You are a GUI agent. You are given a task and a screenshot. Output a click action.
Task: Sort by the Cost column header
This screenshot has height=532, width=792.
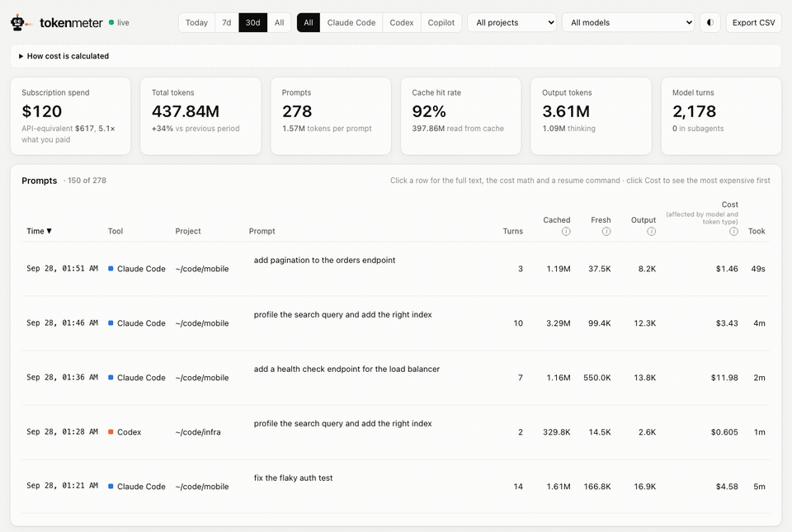(x=729, y=205)
